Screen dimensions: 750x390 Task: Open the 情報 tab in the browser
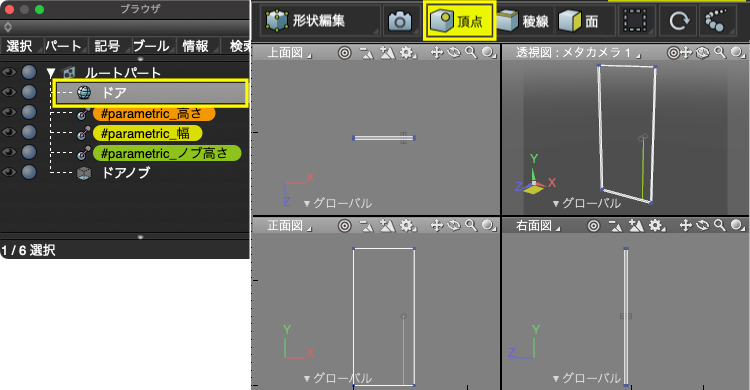tap(195, 46)
